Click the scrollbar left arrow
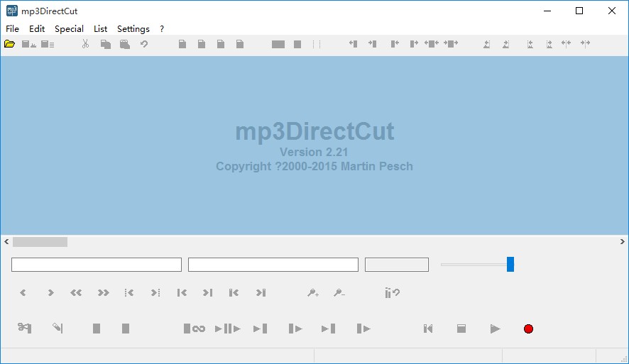629x364 pixels. (x=6, y=242)
